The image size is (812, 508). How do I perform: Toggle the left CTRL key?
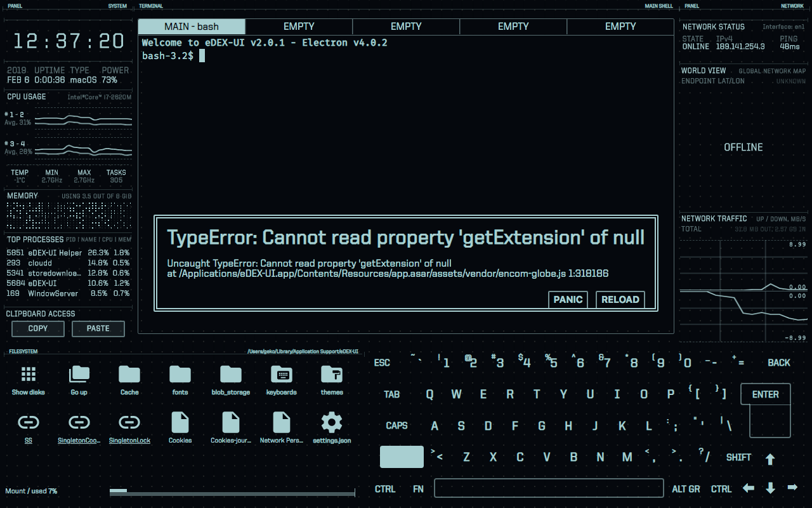coord(385,489)
